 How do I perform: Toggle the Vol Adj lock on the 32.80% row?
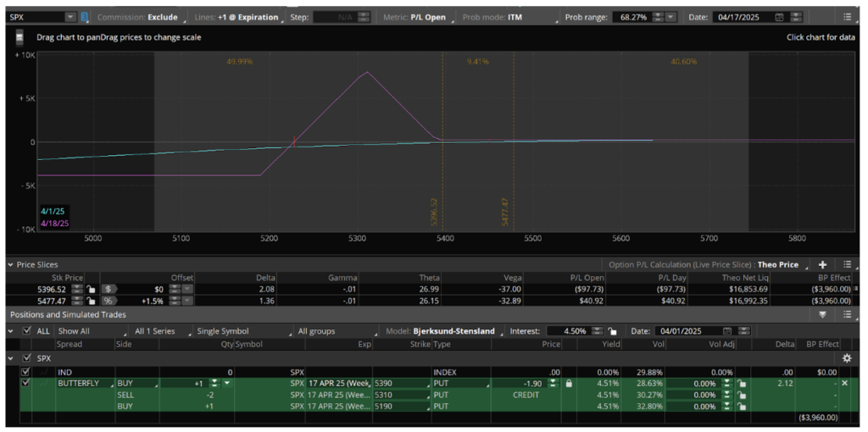[x=742, y=407]
